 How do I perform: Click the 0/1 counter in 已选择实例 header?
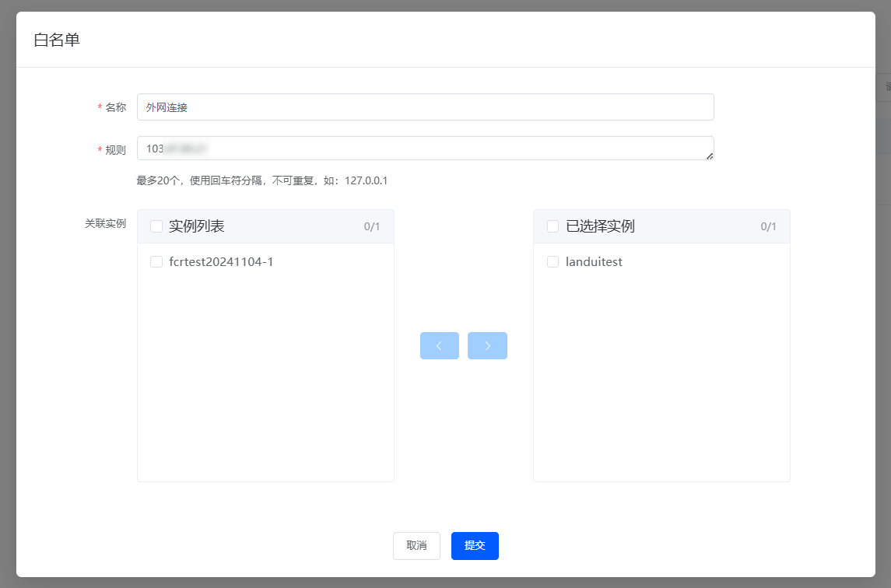768,227
